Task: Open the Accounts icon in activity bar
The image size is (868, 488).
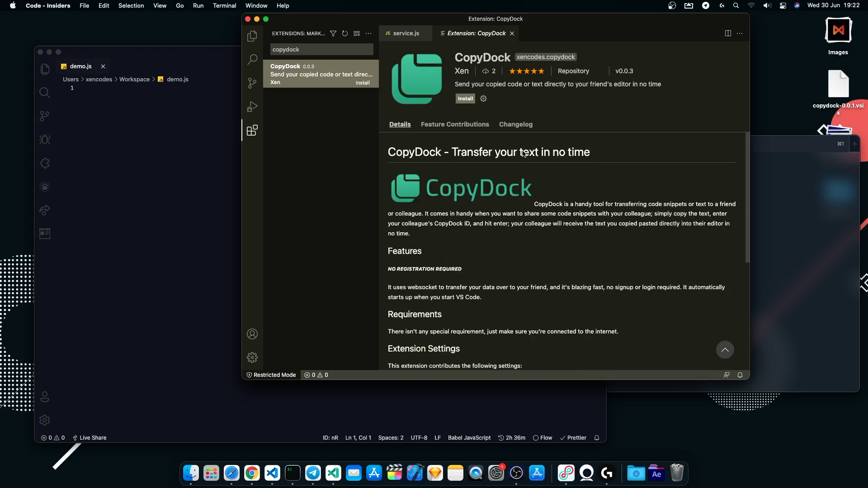Action: [x=252, y=334]
